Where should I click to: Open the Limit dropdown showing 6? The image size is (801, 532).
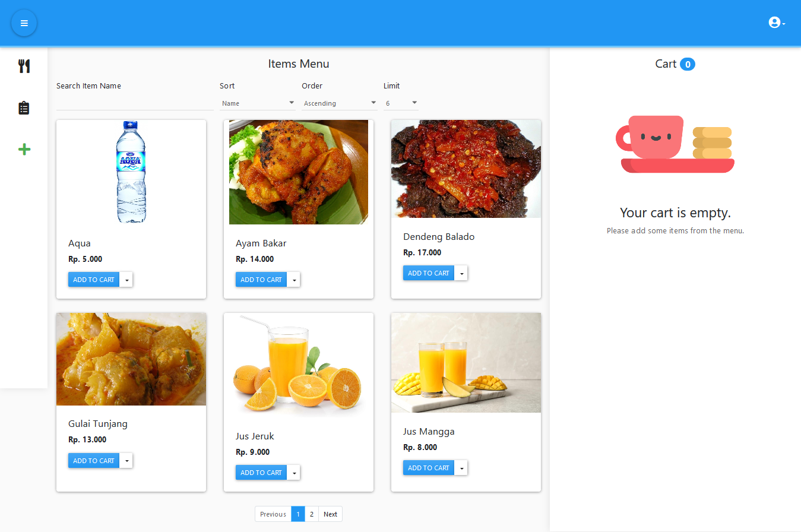tap(401, 103)
